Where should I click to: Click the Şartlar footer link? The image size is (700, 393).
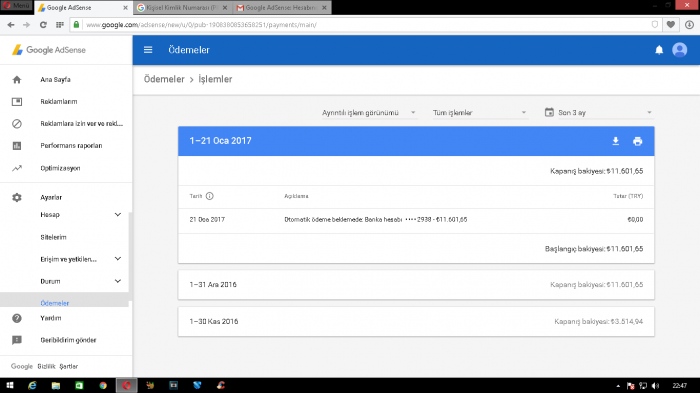(68, 366)
